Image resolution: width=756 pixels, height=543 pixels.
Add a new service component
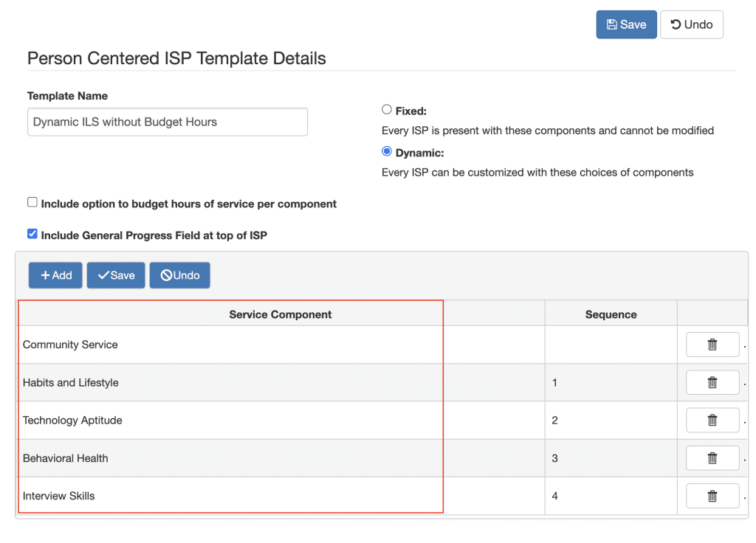55,275
